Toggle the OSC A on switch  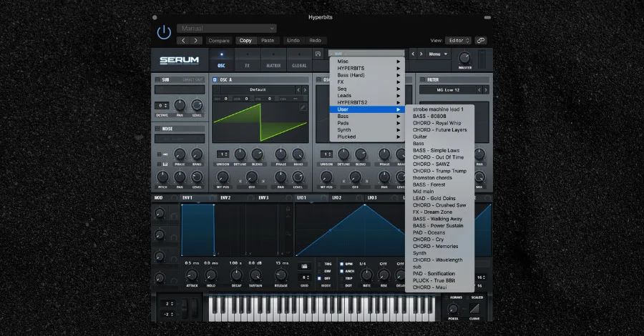[x=215, y=79]
